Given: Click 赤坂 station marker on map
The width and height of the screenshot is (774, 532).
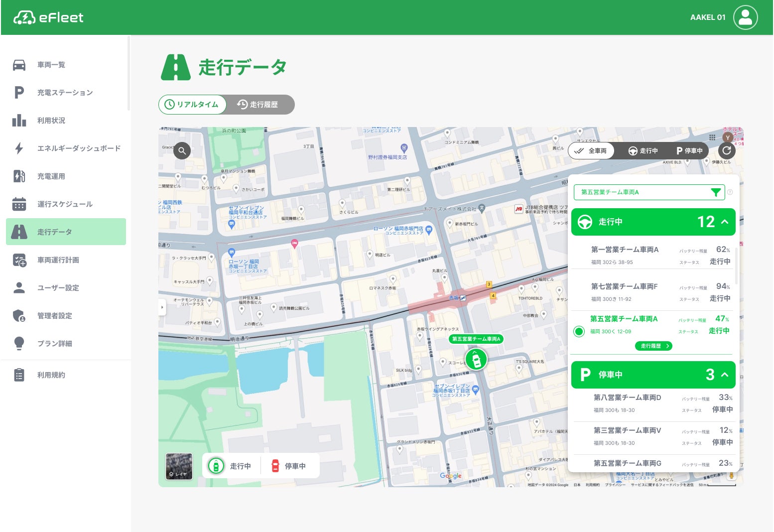Looking at the screenshot, I should pyautogui.click(x=463, y=297).
